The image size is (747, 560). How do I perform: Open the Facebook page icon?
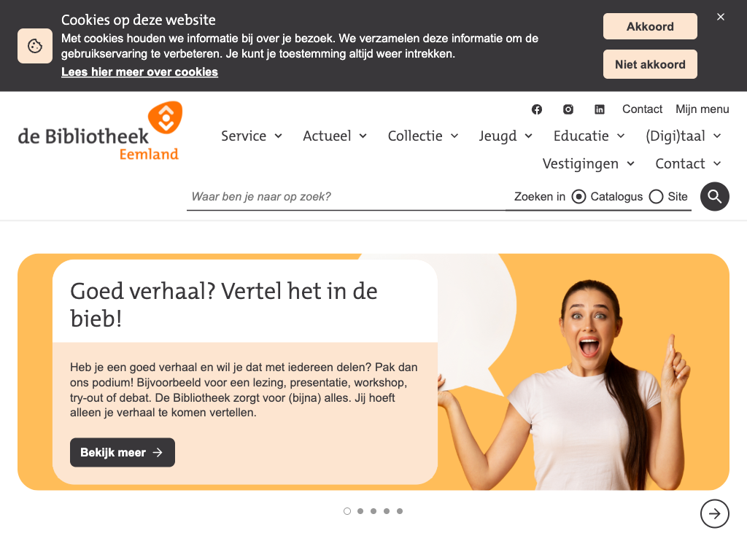(536, 109)
